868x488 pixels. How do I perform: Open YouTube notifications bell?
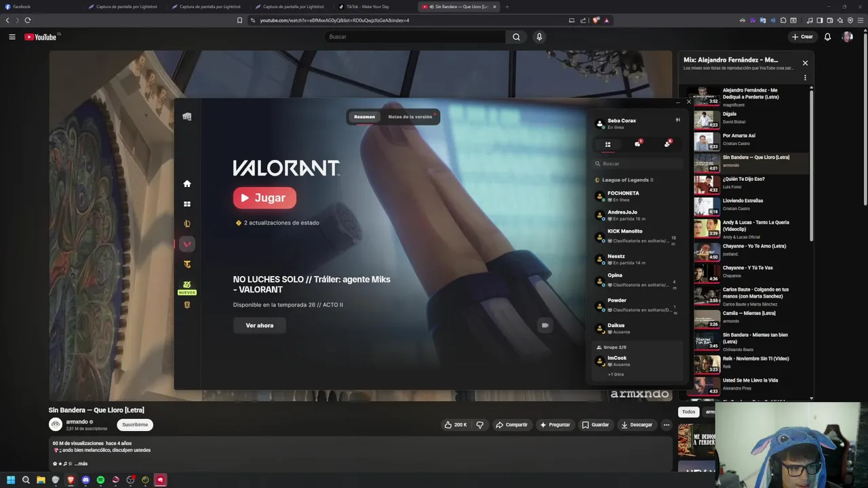827,37
